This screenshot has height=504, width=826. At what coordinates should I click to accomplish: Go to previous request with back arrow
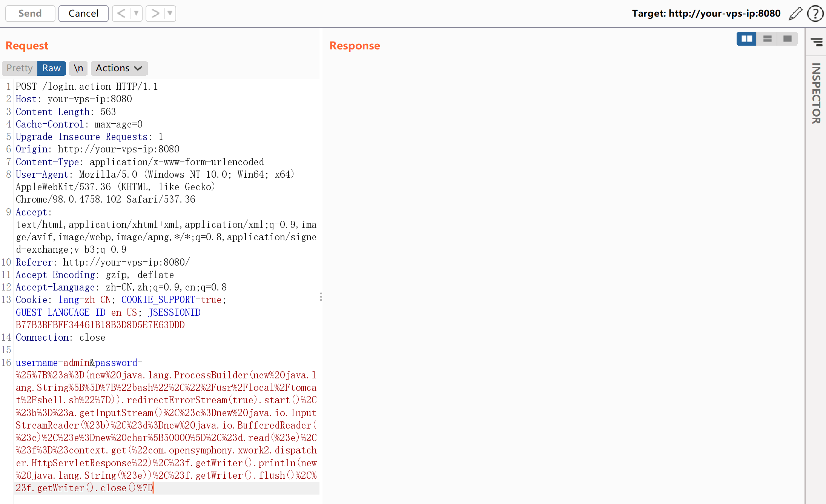(121, 14)
